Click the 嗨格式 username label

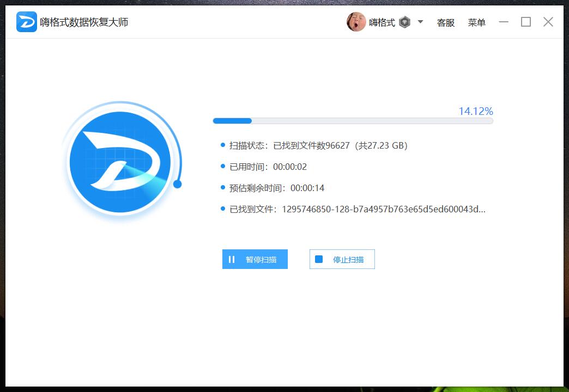point(382,22)
